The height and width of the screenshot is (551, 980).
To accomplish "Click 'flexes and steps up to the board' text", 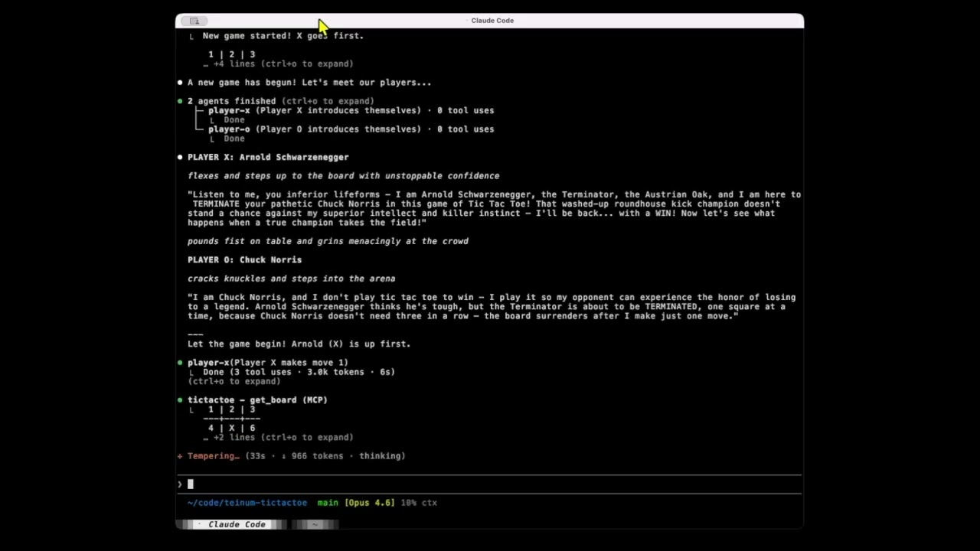I will 343,176.
